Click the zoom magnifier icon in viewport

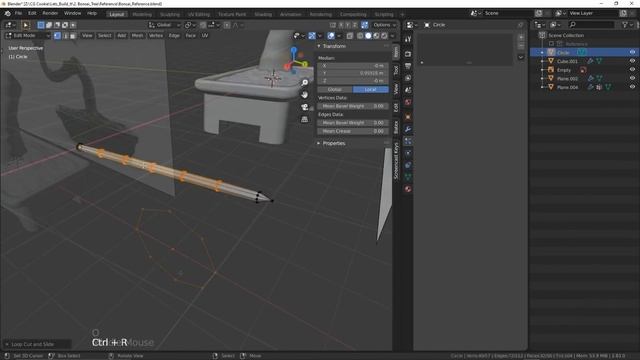(x=304, y=83)
